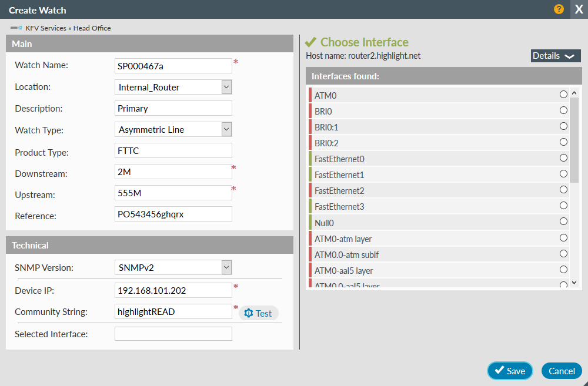Select the FastEthernet0 interface radio button
This screenshot has height=386, width=588.
tap(563, 157)
